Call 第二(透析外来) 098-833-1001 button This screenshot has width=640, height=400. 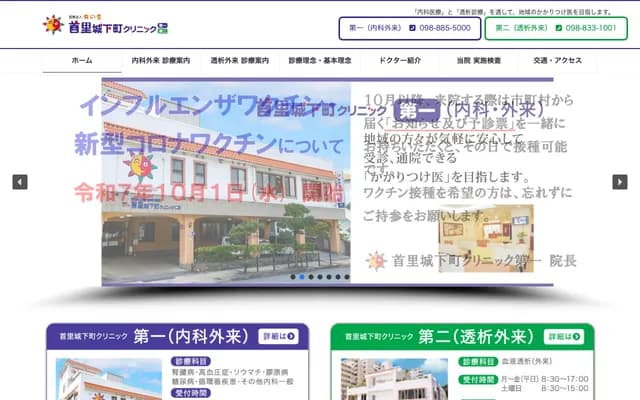tap(556, 28)
